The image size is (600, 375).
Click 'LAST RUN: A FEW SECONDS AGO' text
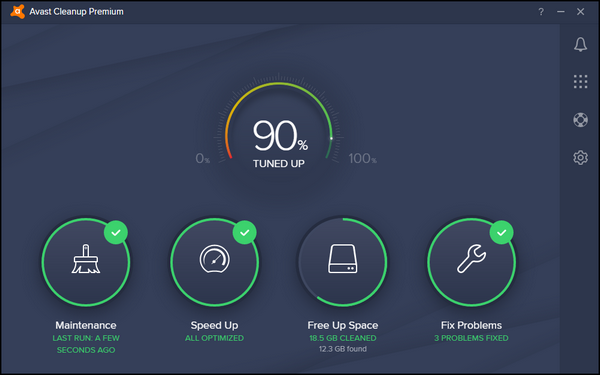(x=86, y=344)
